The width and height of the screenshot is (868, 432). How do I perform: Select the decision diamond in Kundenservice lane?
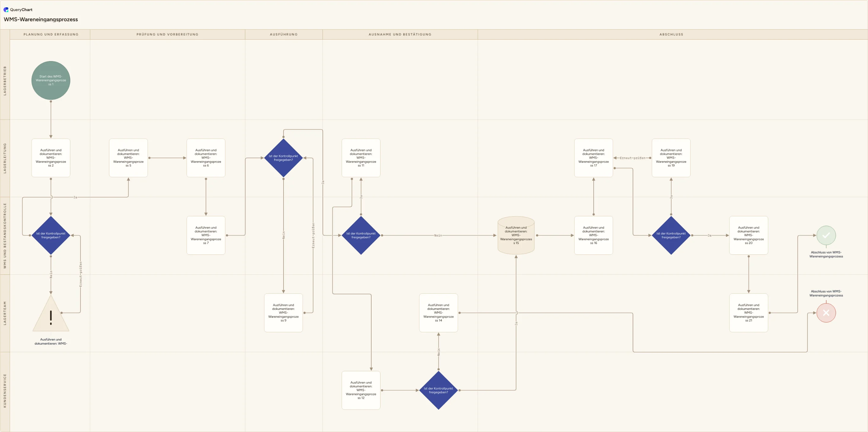(x=438, y=390)
